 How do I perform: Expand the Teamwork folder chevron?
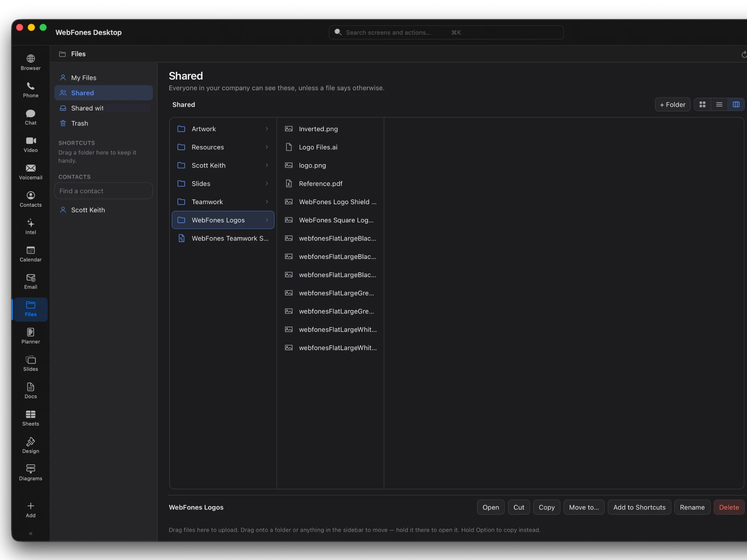click(x=267, y=202)
